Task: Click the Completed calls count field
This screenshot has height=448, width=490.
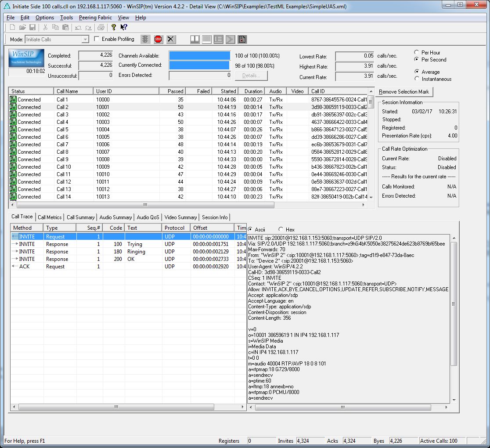Action: [x=96, y=55]
